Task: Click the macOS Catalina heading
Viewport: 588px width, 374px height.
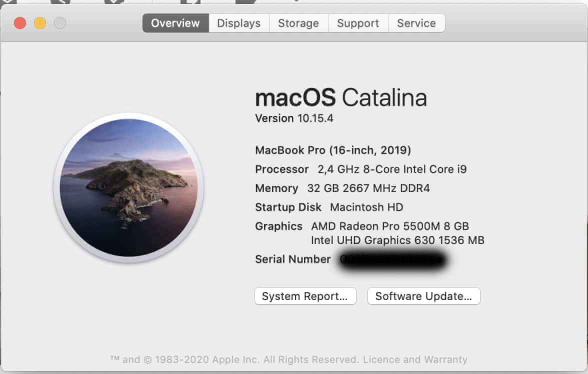Action: click(x=340, y=97)
